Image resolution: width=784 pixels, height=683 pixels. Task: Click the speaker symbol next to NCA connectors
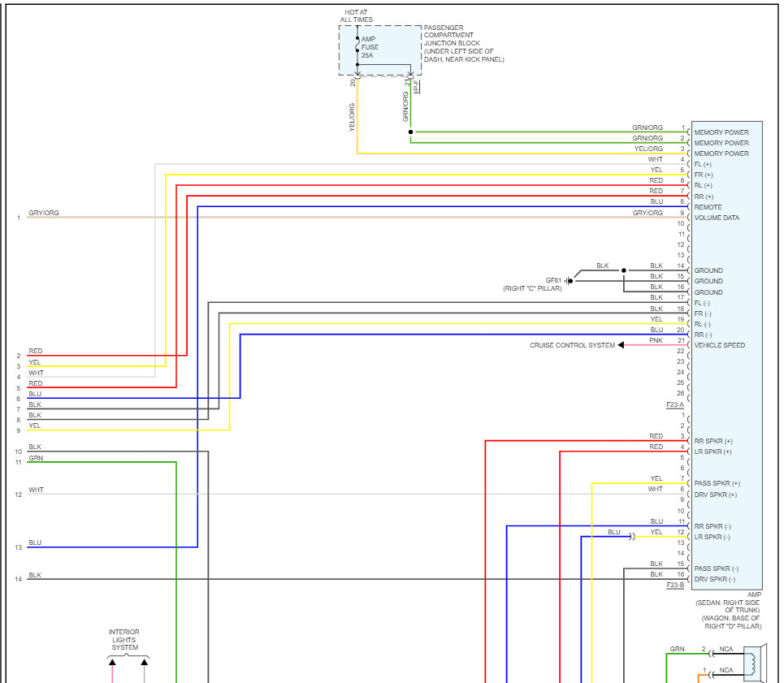click(755, 664)
